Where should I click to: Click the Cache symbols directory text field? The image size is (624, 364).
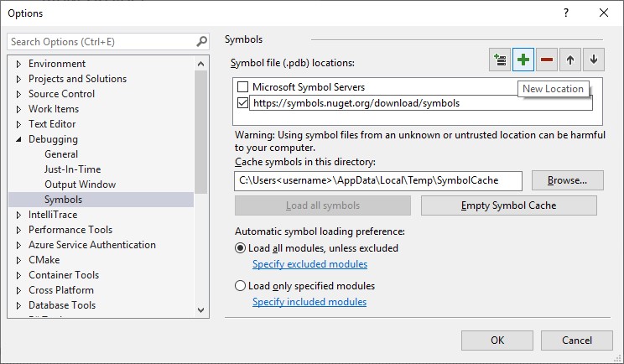coord(378,180)
